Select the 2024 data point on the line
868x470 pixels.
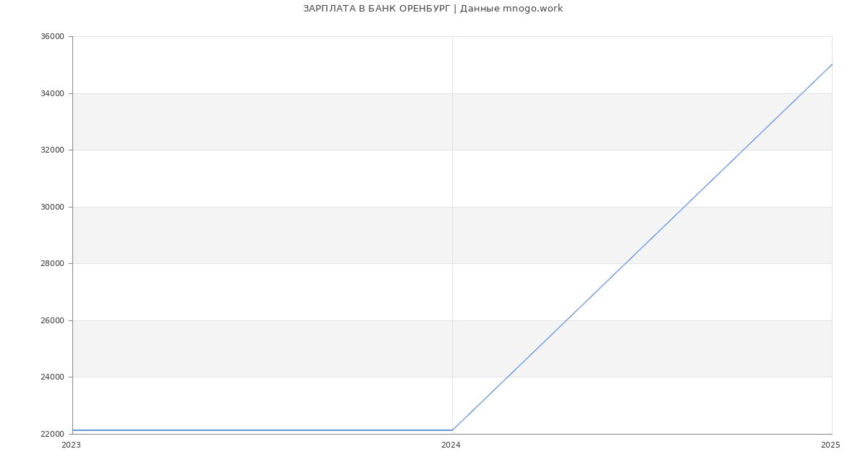(x=452, y=430)
